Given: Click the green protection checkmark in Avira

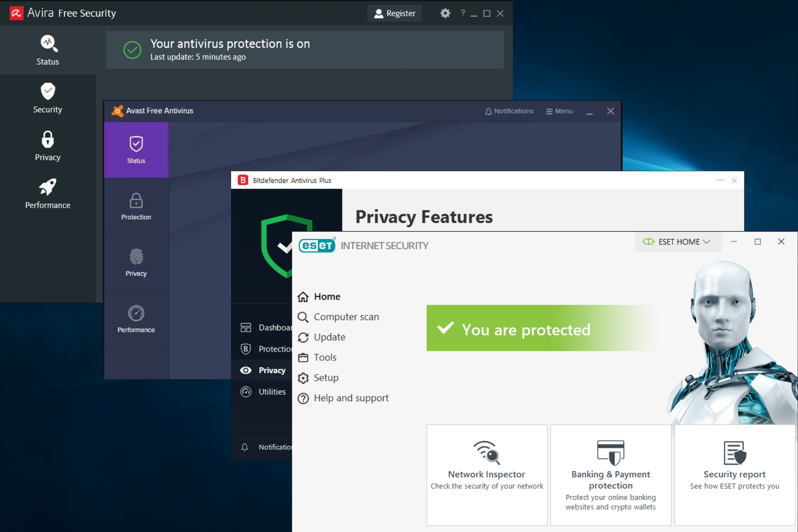Looking at the screenshot, I should 132,50.
